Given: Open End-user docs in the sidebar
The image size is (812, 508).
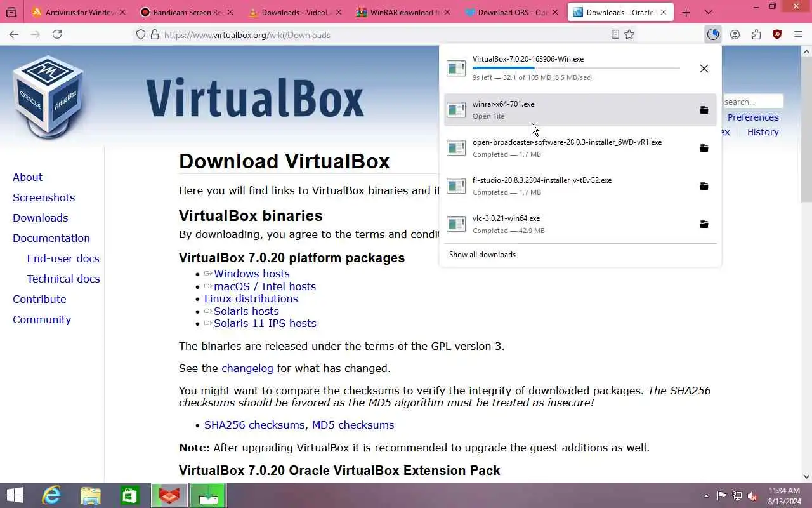Looking at the screenshot, I should pos(63,258).
